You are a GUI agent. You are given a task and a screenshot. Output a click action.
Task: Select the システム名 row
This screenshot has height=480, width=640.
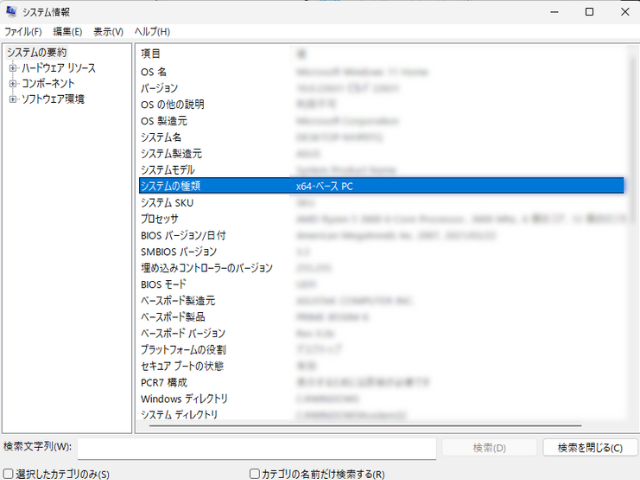(381, 137)
